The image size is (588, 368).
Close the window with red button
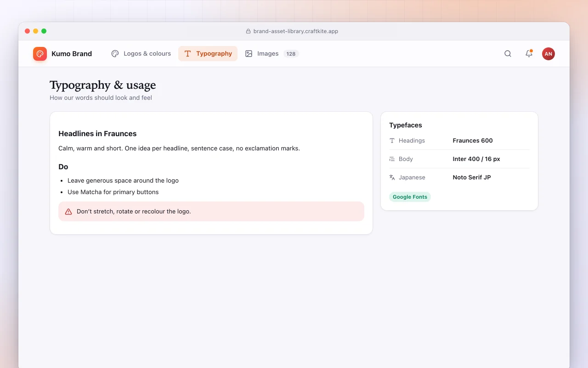point(28,31)
